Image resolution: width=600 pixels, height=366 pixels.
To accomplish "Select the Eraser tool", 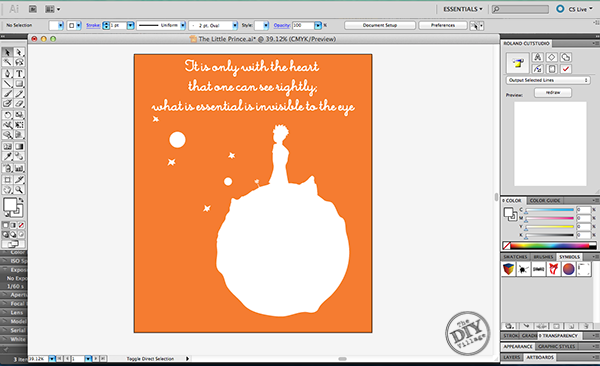I will pyautogui.click(x=19, y=104).
